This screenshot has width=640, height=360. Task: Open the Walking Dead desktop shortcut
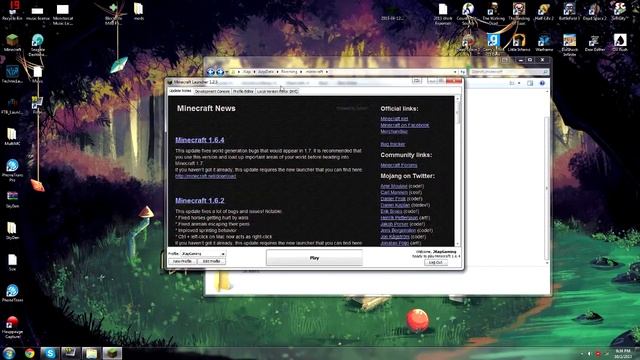[x=493, y=13]
